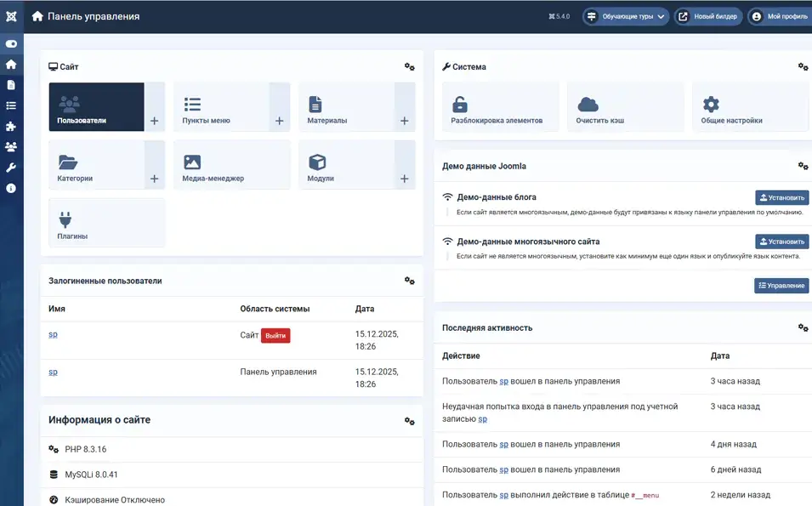Image resolution: width=812 pixels, height=506 pixels.
Task: Open the Users group icon in sidebar
Action: tap(11, 146)
